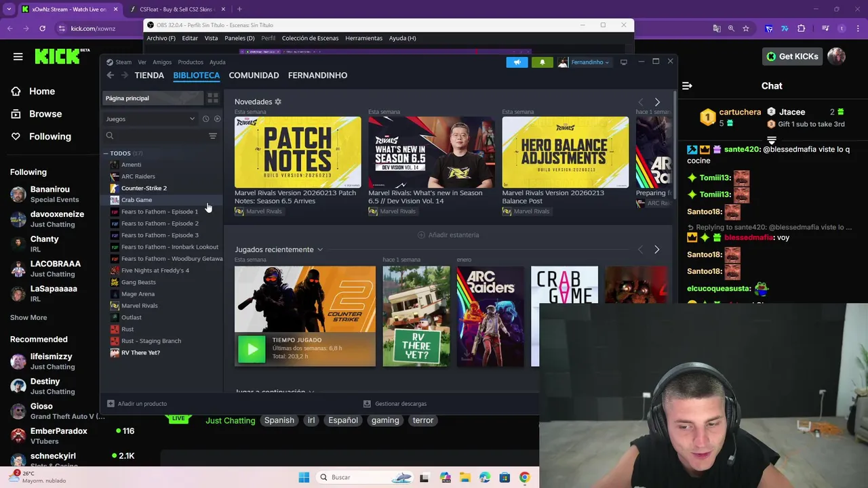Open Steam notifications bell
The width and height of the screenshot is (868, 488).
[542, 62]
